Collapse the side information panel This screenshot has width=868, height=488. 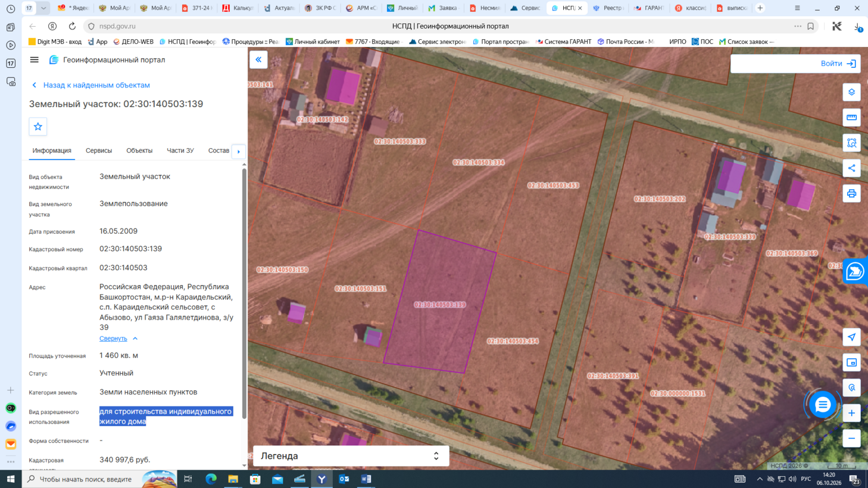tap(258, 60)
